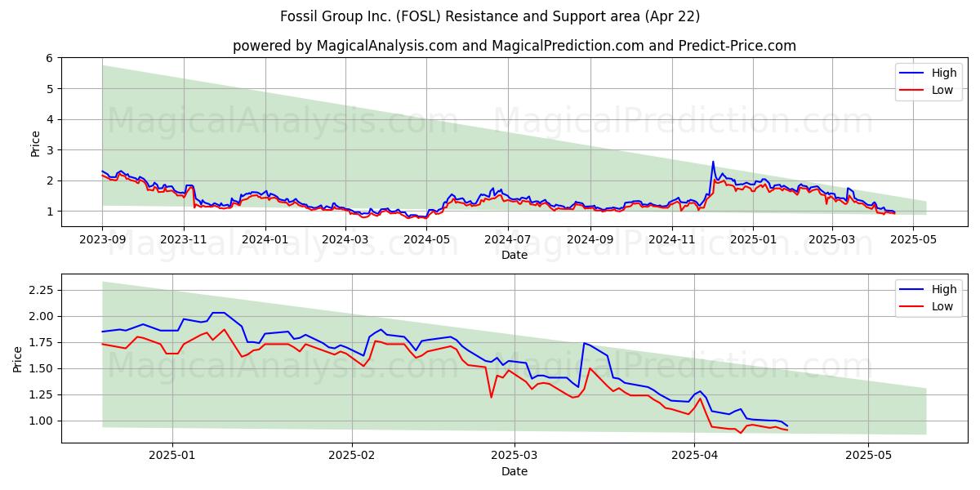Click the "3" price tick on the upper chart
Image resolution: width=980 pixels, height=490 pixels.
pos(50,149)
